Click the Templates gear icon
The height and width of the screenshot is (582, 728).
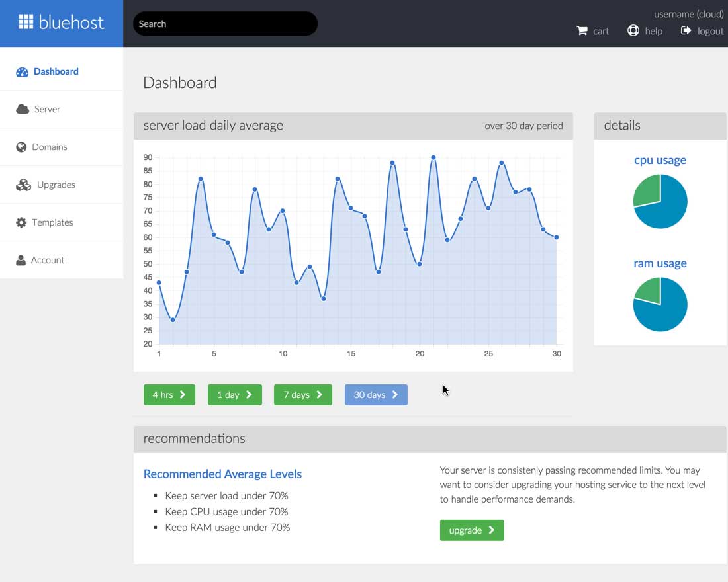click(x=21, y=222)
